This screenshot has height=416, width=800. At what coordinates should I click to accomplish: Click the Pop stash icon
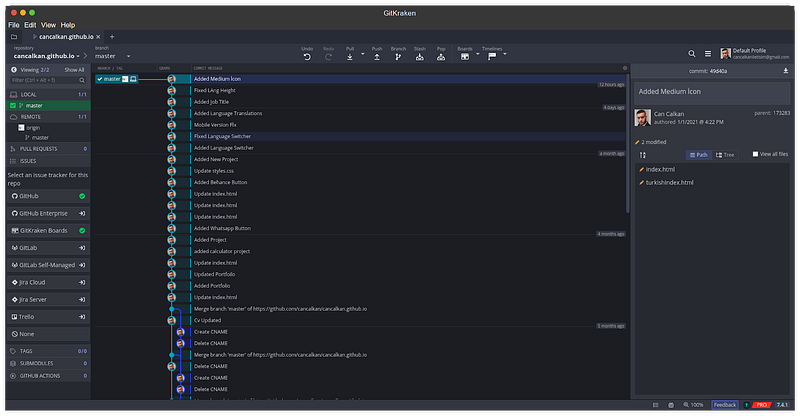tap(441, 57)
